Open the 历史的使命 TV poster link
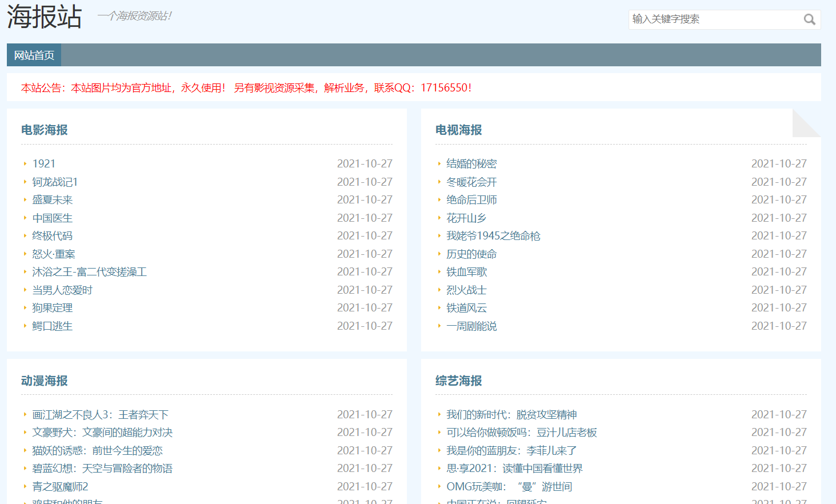Screen dimensions: 836x504 coord(471,254)
